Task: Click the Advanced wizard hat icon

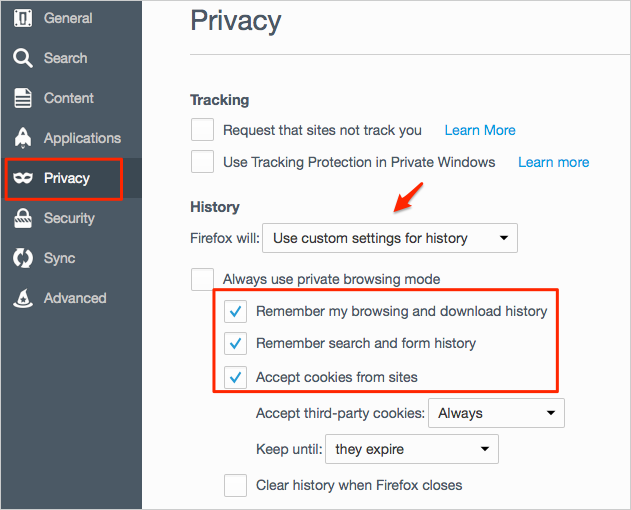Action: (23, 298)
